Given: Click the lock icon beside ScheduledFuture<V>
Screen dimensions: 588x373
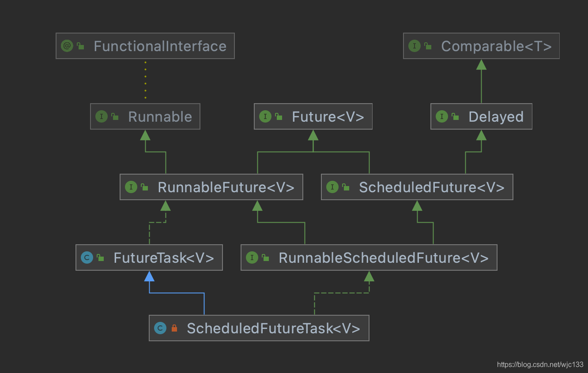Looking at the screenshot, I should [346, 186].
